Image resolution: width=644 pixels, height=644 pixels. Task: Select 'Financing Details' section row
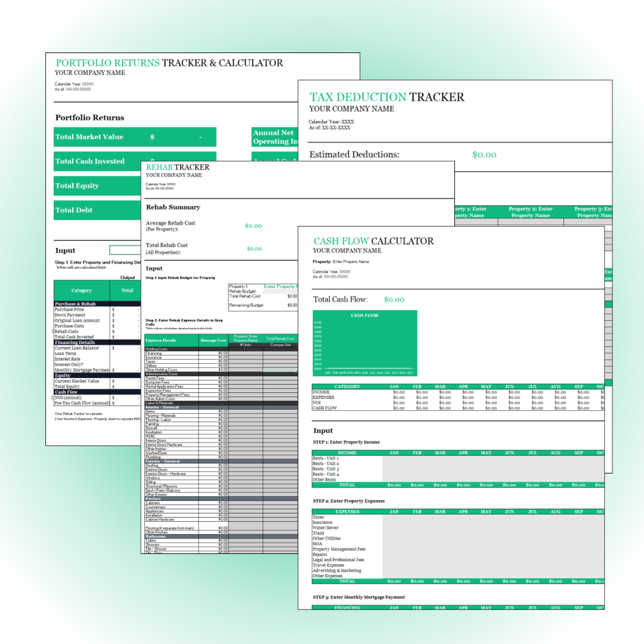point(97,342)
